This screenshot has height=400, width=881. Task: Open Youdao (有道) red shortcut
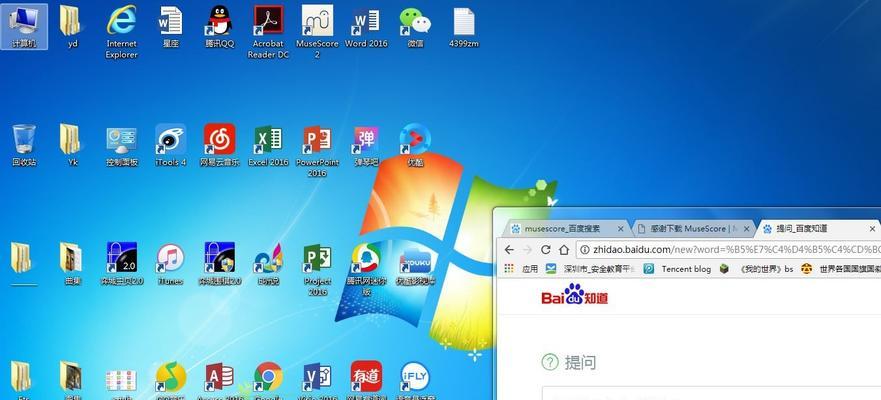tap(366, 379)
